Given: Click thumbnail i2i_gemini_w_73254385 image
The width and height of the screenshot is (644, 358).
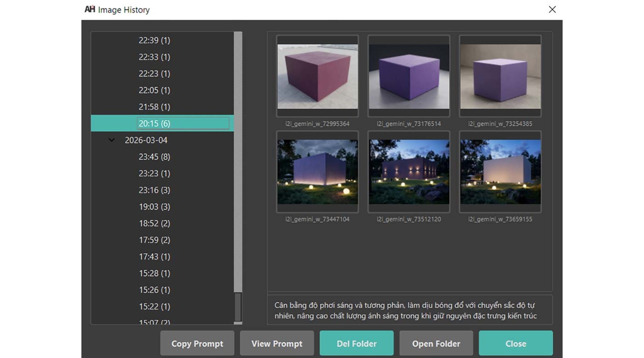Looking at the screenshot, I should [500, 76].
